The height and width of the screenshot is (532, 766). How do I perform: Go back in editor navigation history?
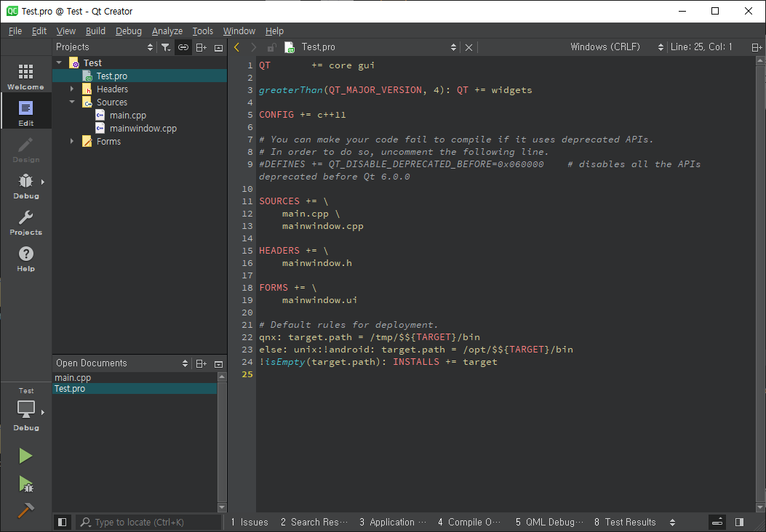pyautogui.click(x=237, y=47)
